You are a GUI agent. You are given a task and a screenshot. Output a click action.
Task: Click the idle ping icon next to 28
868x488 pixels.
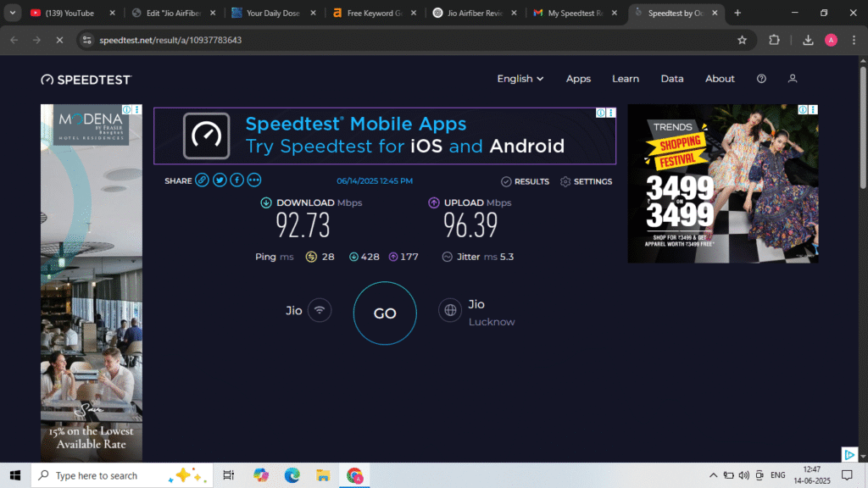click(x=311, y=257)
